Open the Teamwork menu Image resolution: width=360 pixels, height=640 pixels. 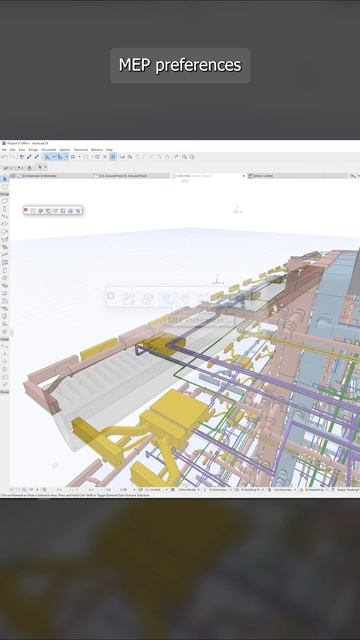pos(80,150)
